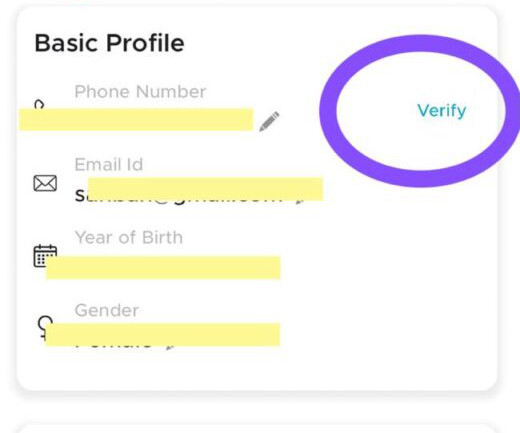The width and height of the screenshot is (520, 433).
Task: Select the Phone Number field label
Action: point(140,92)
